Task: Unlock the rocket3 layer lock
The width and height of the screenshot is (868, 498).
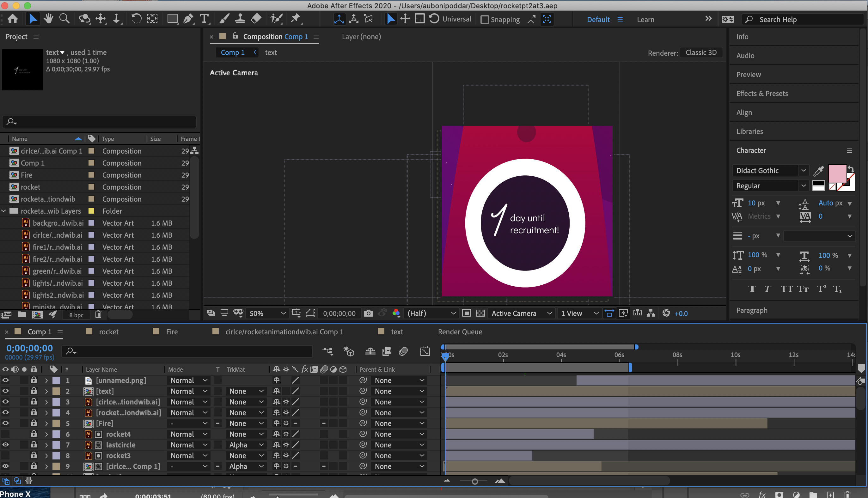Action: [34, 455]
